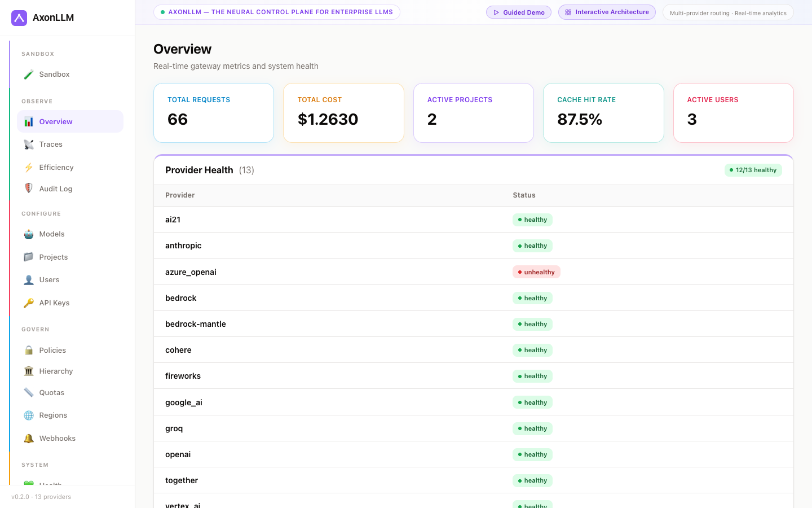Click the Active Users card

click(x=734, y=113)
